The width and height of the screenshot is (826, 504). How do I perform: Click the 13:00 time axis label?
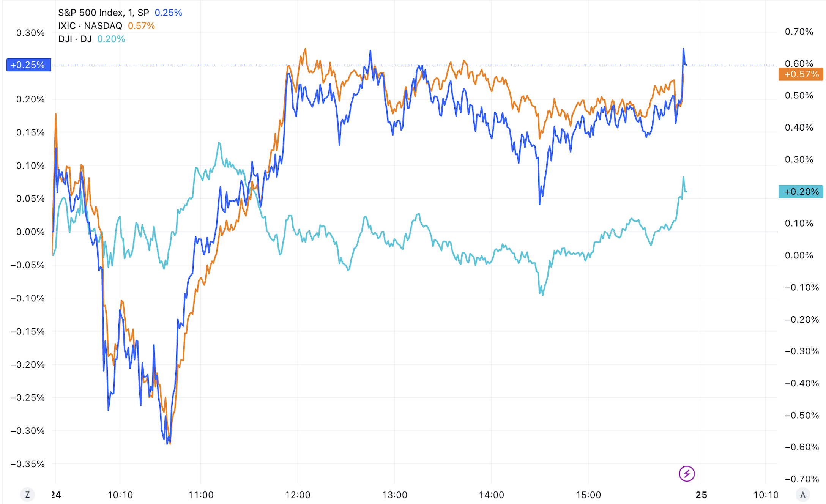click(394, 495)
